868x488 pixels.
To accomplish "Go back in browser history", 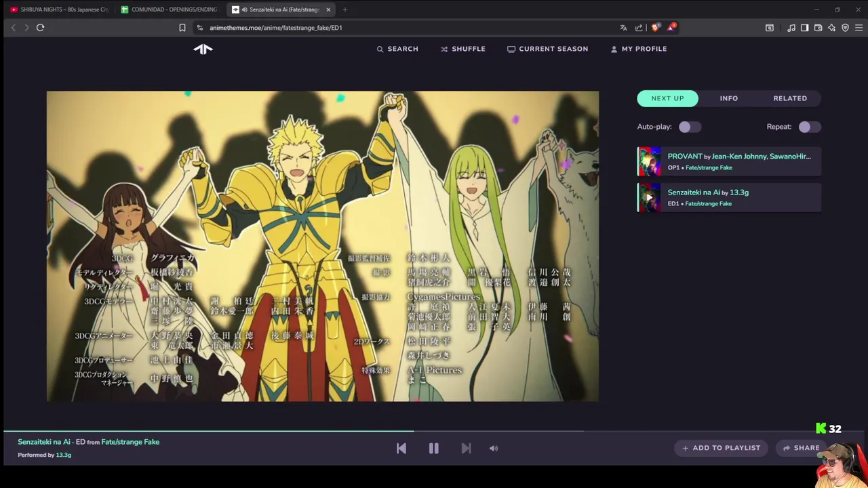I will tap(13, 28).
